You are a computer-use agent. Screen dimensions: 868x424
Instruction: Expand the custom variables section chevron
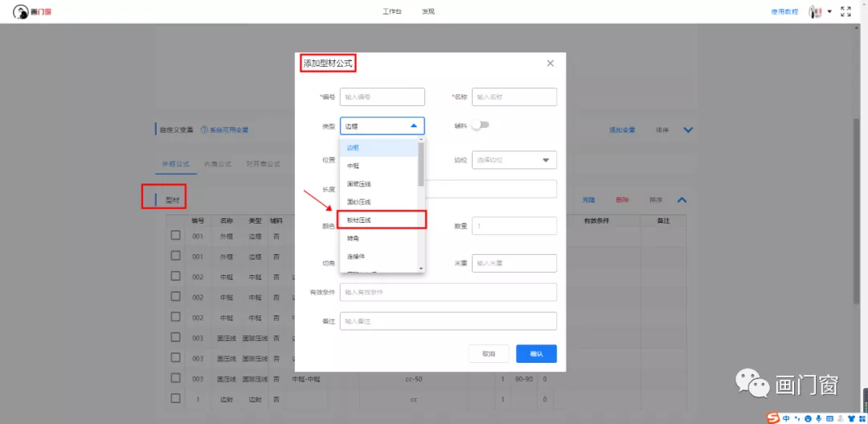click(688, 130)
